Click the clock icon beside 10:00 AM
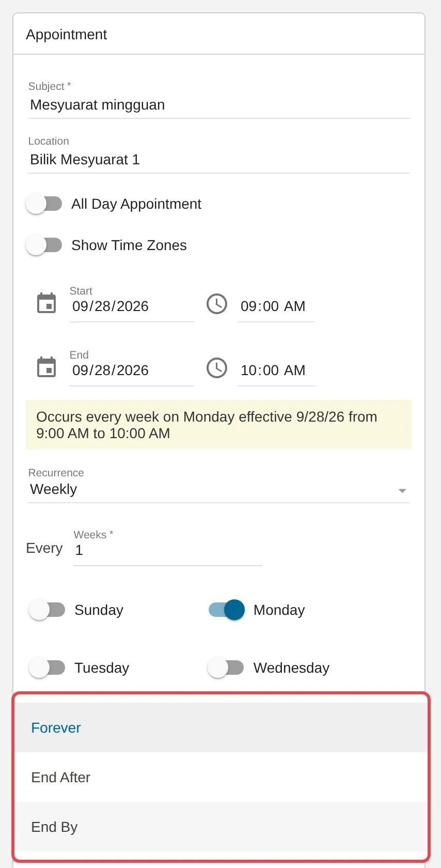 pyautogui.click(x=217, y=368)
